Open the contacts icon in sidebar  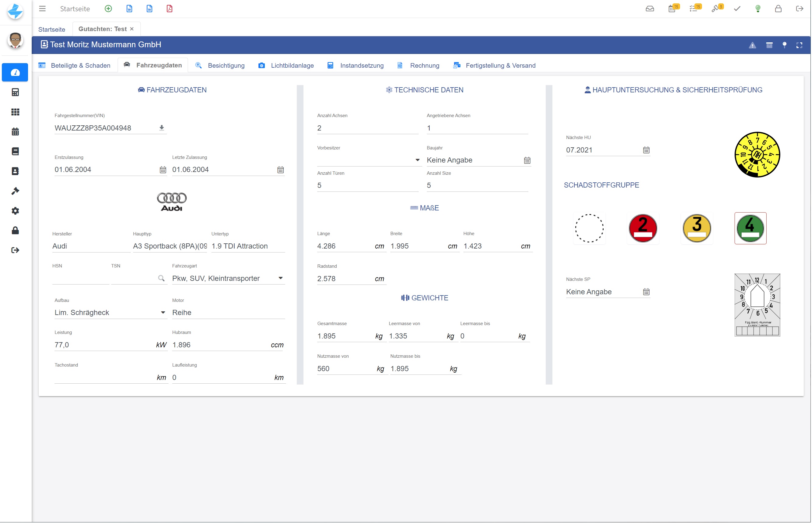[x=15, y=171]
